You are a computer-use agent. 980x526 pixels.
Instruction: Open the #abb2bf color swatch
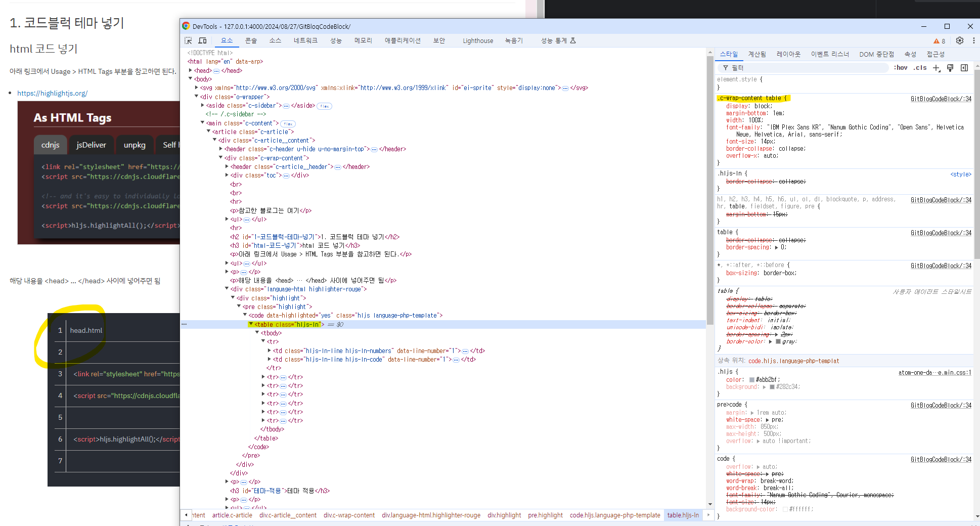coord(751,380)
